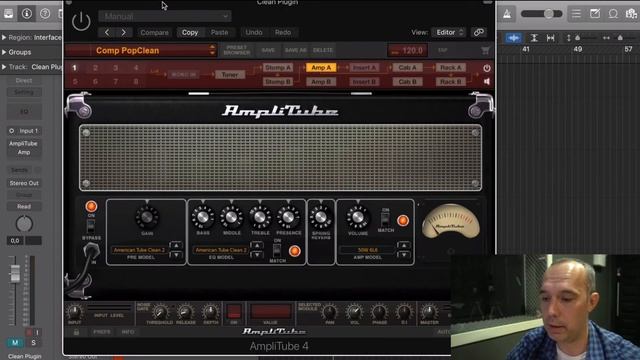The image size is (640, 360).
Task: Step AMP MODEL up arrow
Action: tap(404, 245)
